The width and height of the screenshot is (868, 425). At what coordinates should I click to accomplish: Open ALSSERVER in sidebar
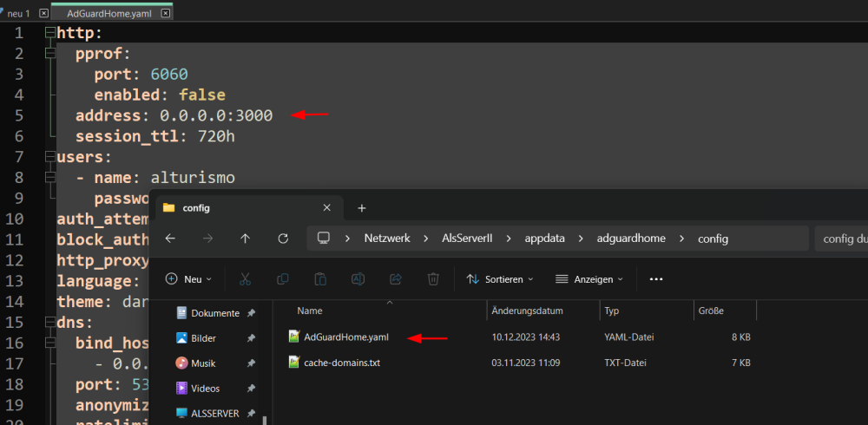click(x=214, y=414)
